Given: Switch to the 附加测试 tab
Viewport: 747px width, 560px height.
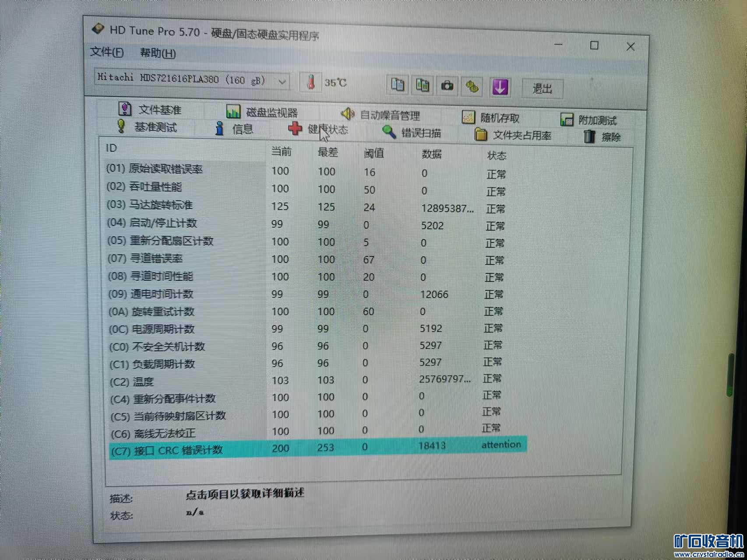Looking at the screenshot, I should coord(588,120).
